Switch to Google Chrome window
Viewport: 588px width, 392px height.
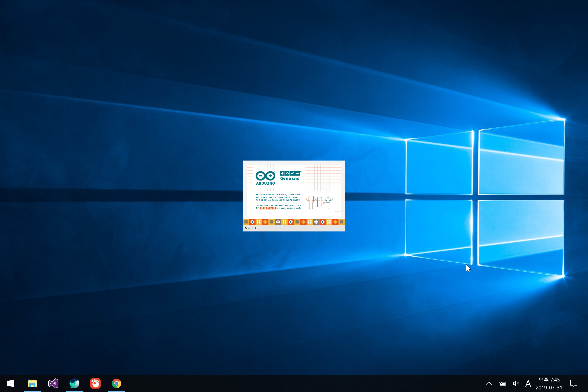[116, 383]
